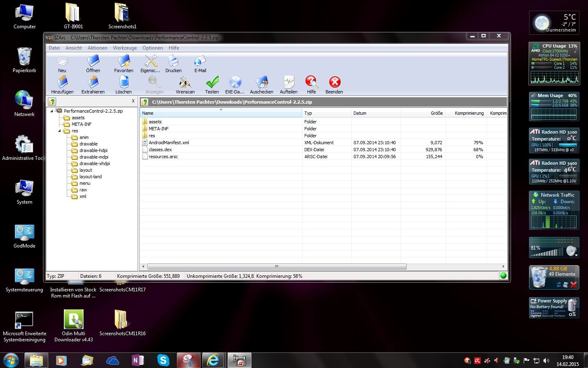This screenshot has width=588, height=368.
Task: Empty recycle bin gadget red X
Action: (x=573, y=284)
